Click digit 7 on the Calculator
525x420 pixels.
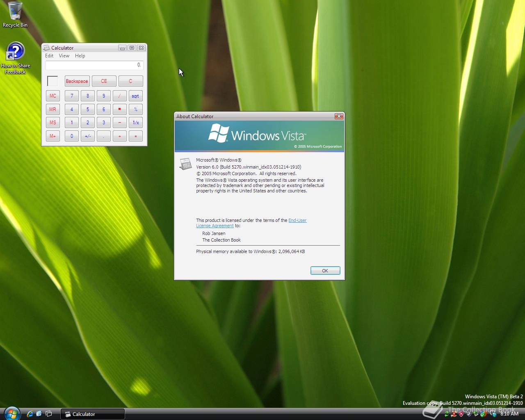click(72, 96)
